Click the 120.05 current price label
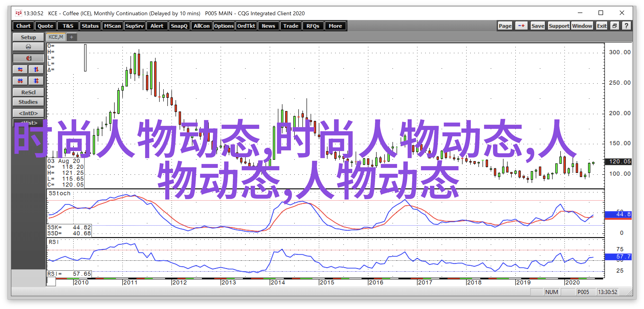The height and width of the screenshot is (309, 644). tap(619, 161)
